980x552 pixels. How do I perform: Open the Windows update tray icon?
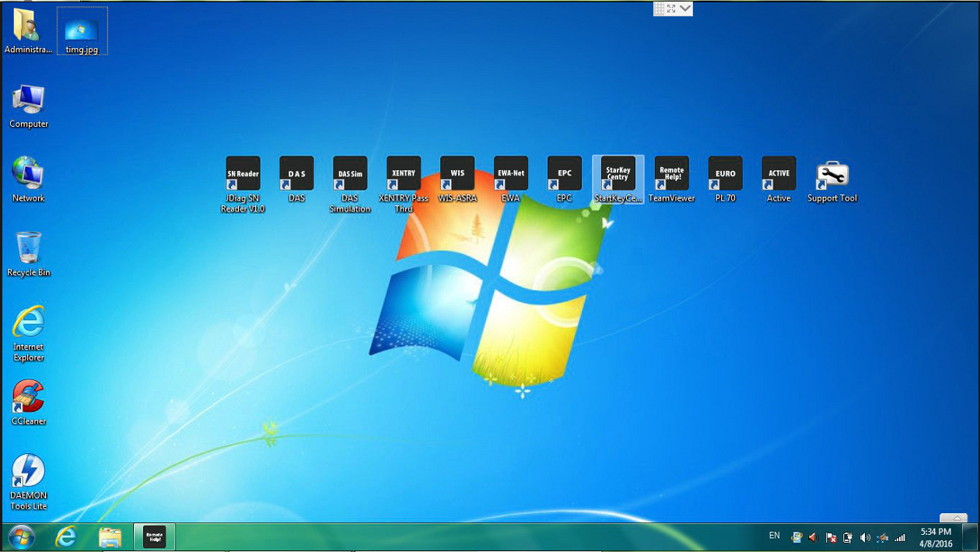click(796, 537)
